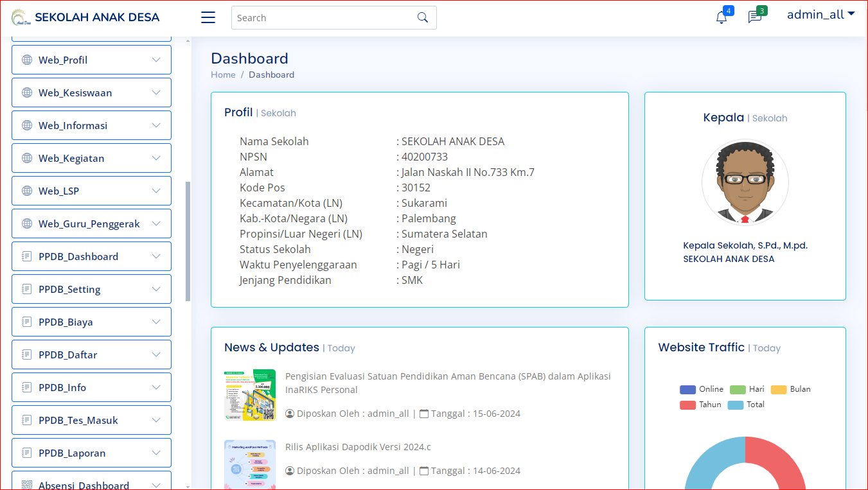Toggle the hamburger sidebar menu icon

point(208,17)
